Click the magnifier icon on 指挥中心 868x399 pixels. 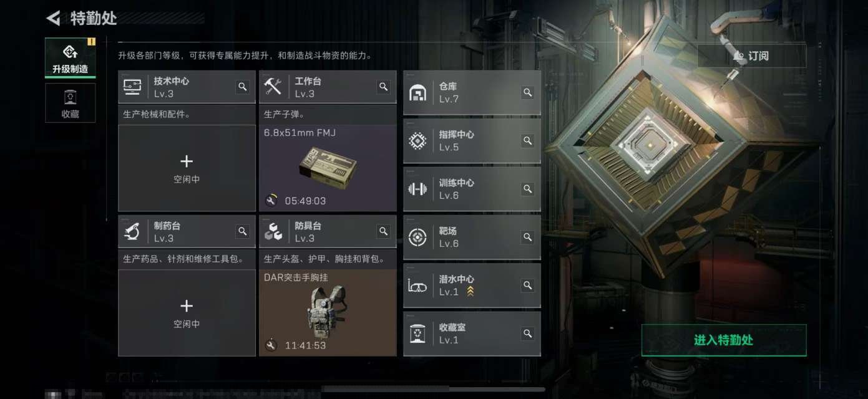[x=528, y=140]
